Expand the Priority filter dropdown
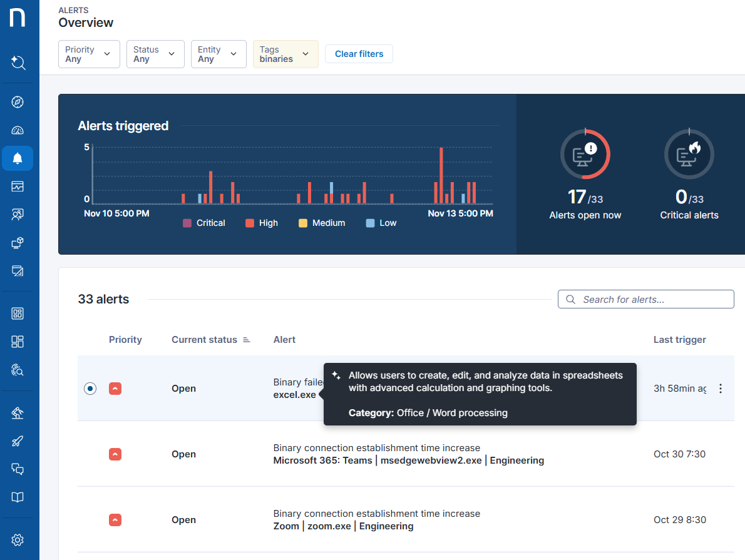Screen dimensions: 745x560 tap(88, 54)
